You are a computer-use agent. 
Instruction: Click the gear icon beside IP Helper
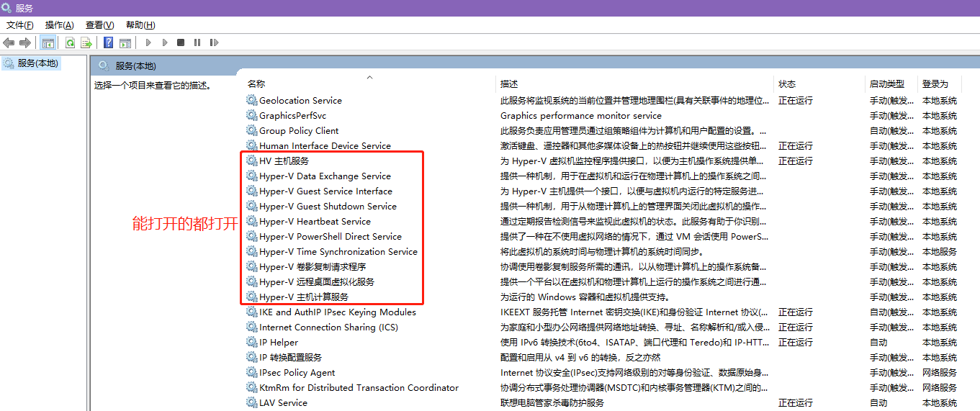251,343
